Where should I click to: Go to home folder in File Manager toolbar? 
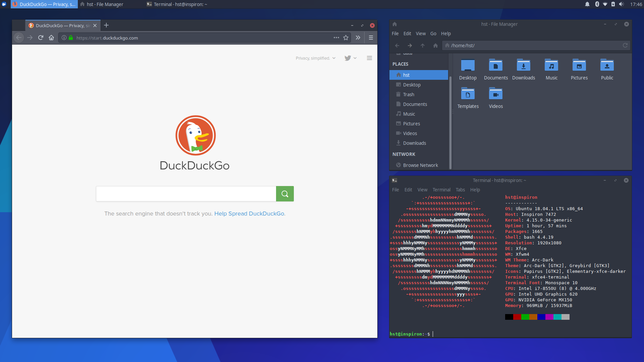(x=435, y=46)
